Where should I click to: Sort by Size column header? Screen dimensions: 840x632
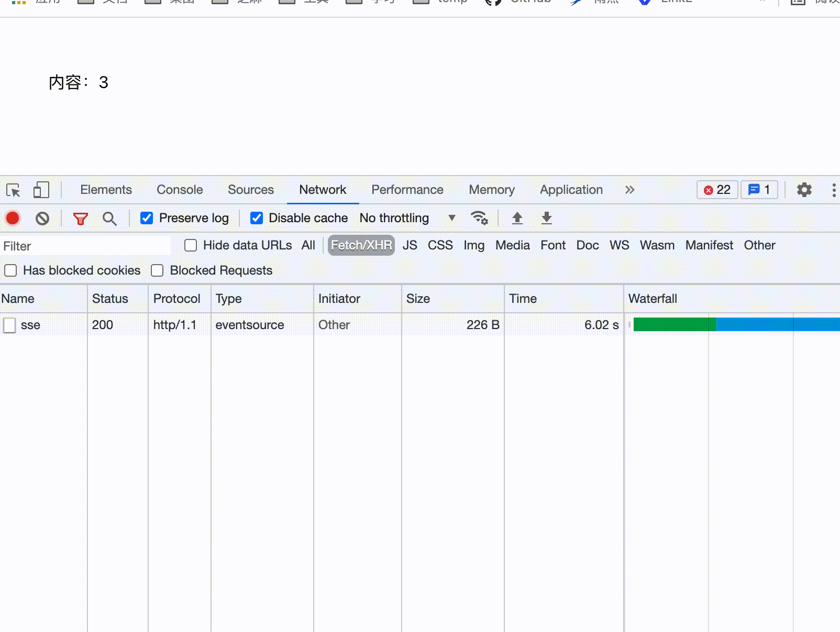(x=453, y=299)
